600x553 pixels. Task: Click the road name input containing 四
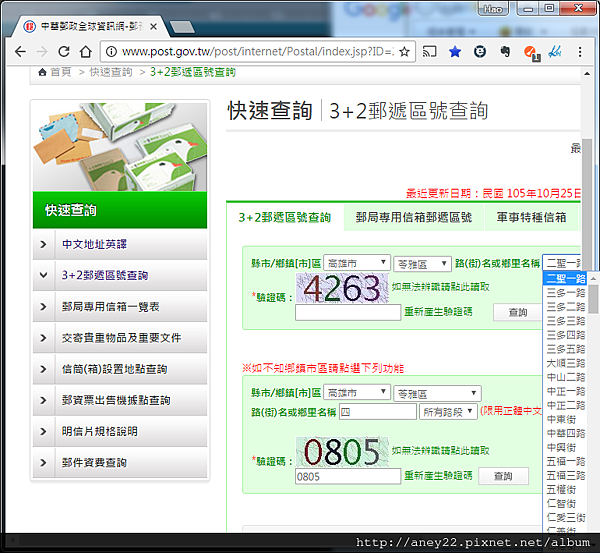click(x=378, y=412)
